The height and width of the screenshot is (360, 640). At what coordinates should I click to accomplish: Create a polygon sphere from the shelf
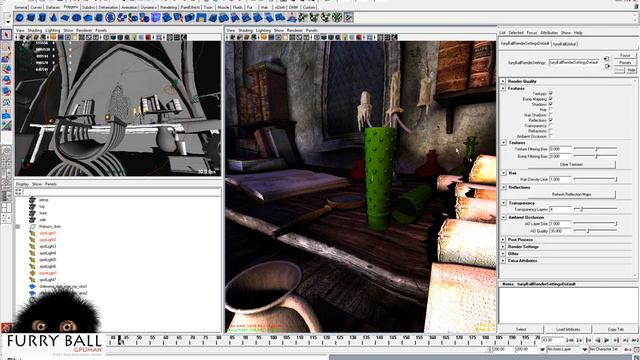click(20, 18)
